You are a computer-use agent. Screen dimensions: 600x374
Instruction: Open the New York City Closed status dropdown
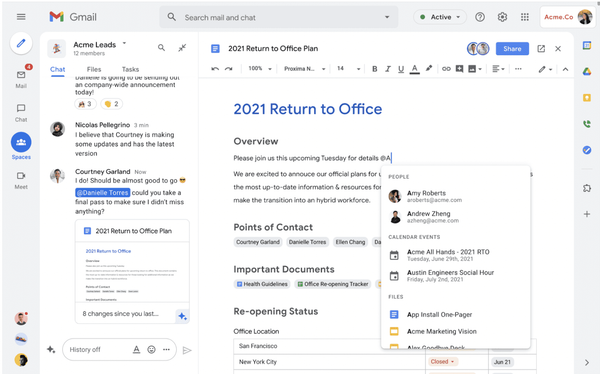(442, 361)
